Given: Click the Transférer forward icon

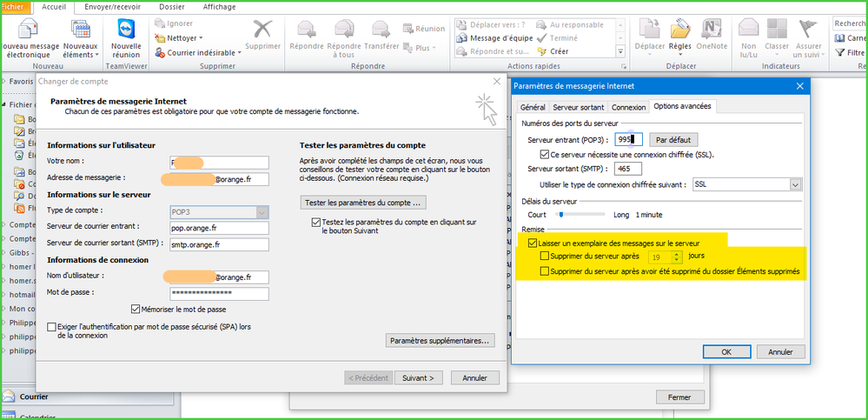Looking at the screenshot, I should point(381,31).
